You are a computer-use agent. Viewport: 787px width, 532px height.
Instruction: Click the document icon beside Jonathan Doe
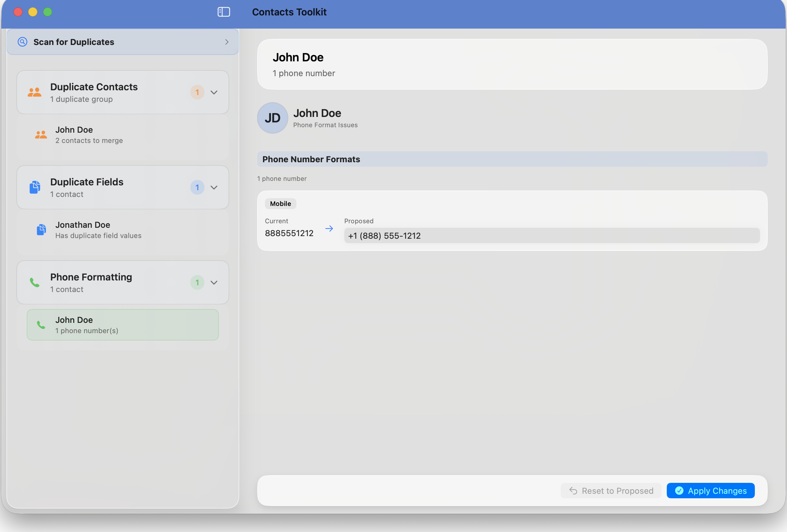click(x=41, y=229)
